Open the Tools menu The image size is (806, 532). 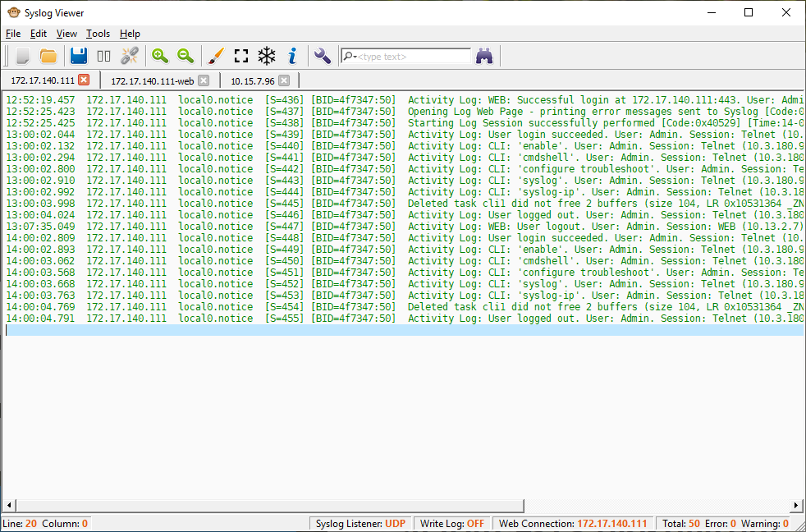coord(98,34)
